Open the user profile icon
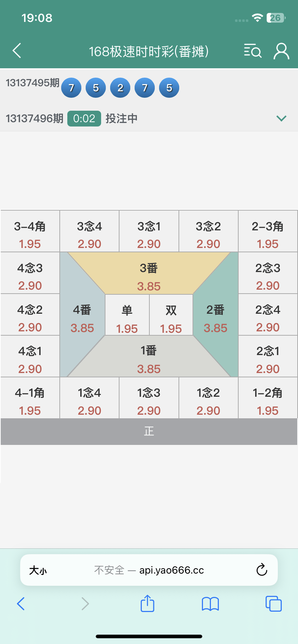Screen dimensions: 298x644 pos(281,51)
